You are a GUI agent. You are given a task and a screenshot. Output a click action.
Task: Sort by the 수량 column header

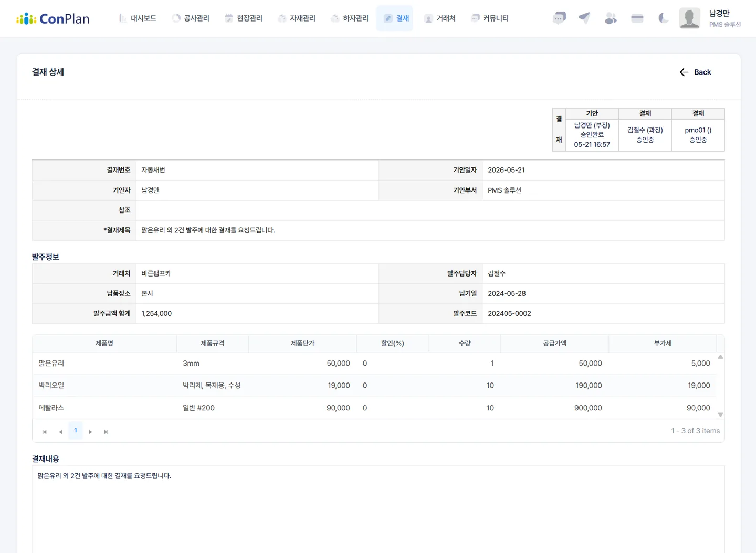pyautogui.click(x=465, y=343)
